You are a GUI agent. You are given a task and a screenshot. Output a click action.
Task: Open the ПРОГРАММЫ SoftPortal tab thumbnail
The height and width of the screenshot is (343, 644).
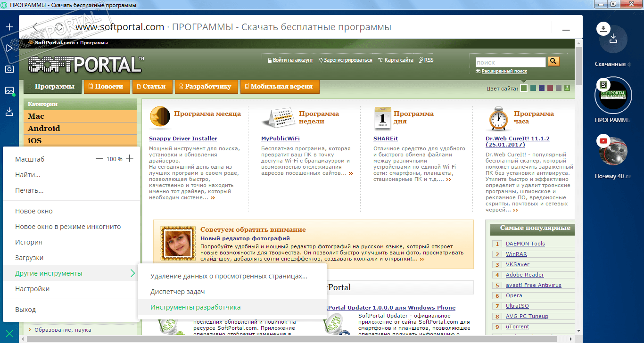(x=613, y=95)
